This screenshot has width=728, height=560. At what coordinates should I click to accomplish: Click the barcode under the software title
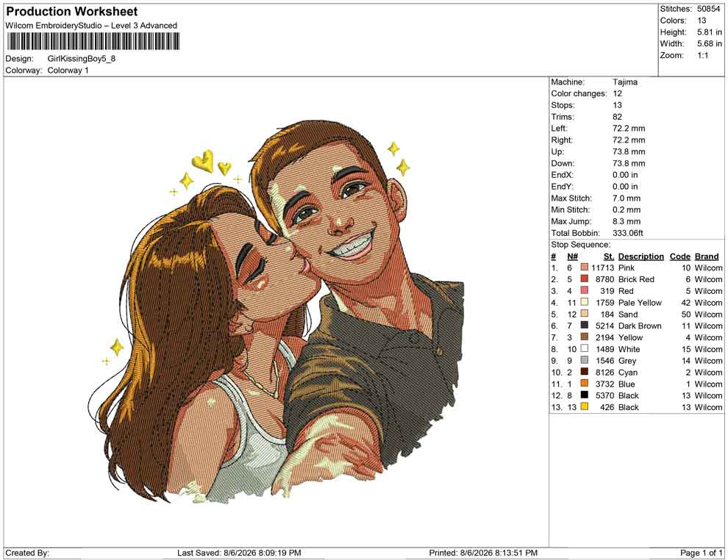click(93, 42)
